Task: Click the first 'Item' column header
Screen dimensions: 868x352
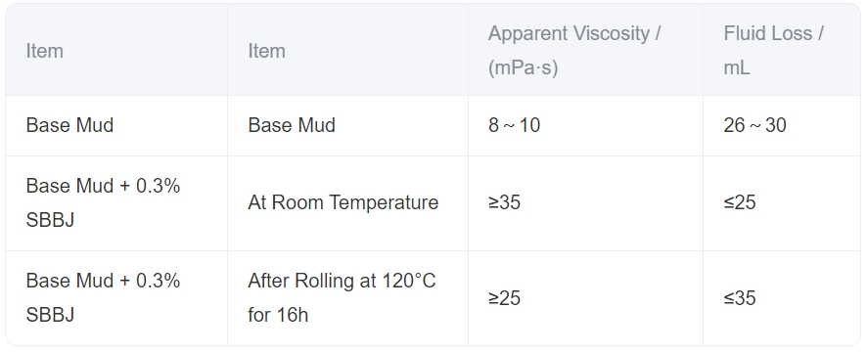Action: (44, 51)
